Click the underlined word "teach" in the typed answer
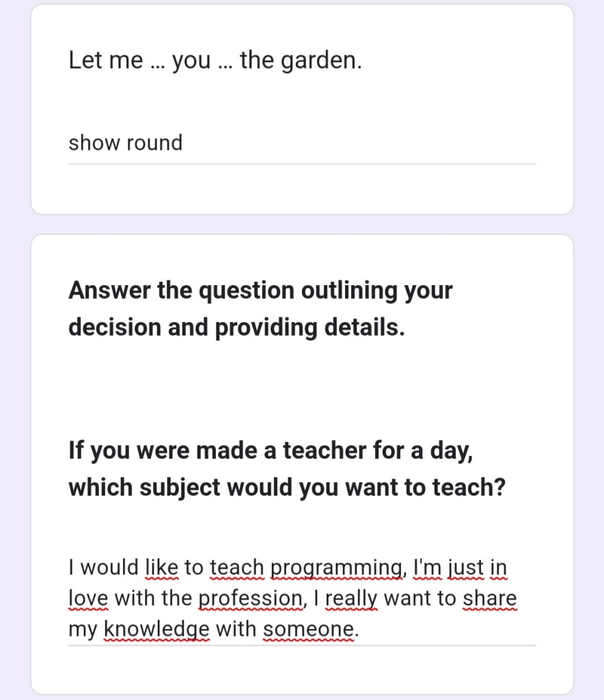Image resolution: width=604 pixels, height=700 pixels. (236, 568)
